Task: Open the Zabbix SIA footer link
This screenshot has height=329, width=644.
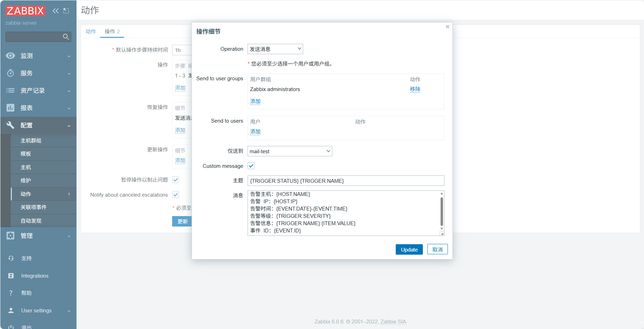Action: [x=393, y=321]
